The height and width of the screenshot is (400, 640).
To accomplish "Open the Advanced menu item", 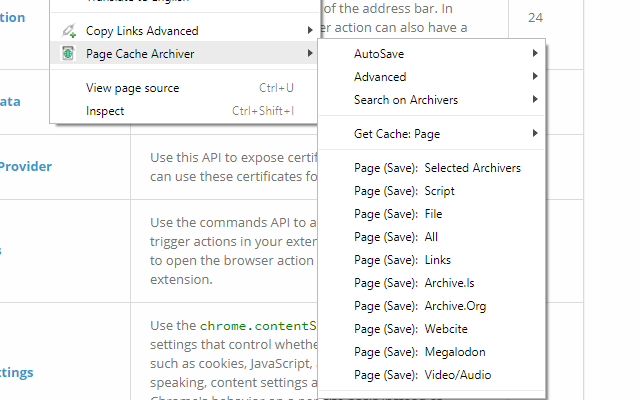I will point(431,77).
